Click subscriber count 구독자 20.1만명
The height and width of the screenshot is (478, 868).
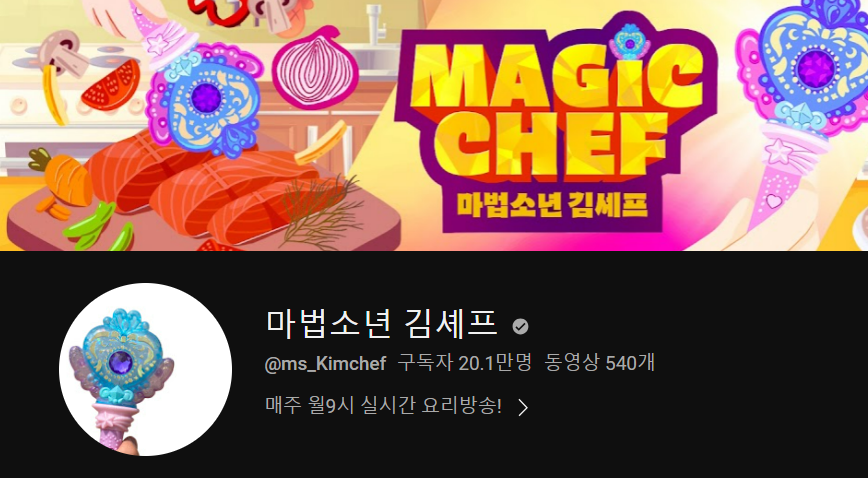click(x=465, y=363)
